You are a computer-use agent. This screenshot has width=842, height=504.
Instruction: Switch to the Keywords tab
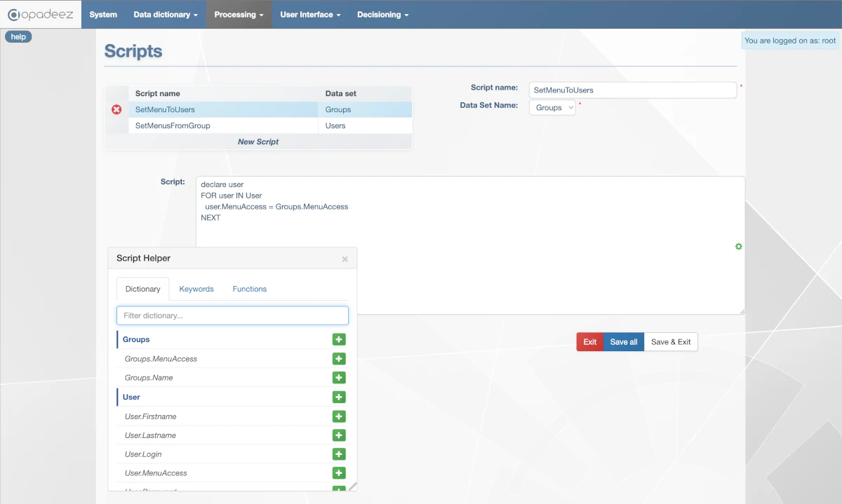point(196,289)
